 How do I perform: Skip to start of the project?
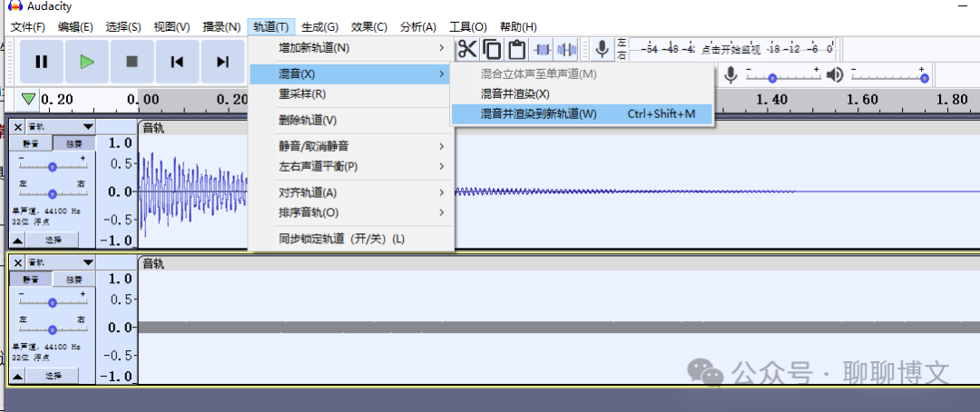tap(178, 62)
